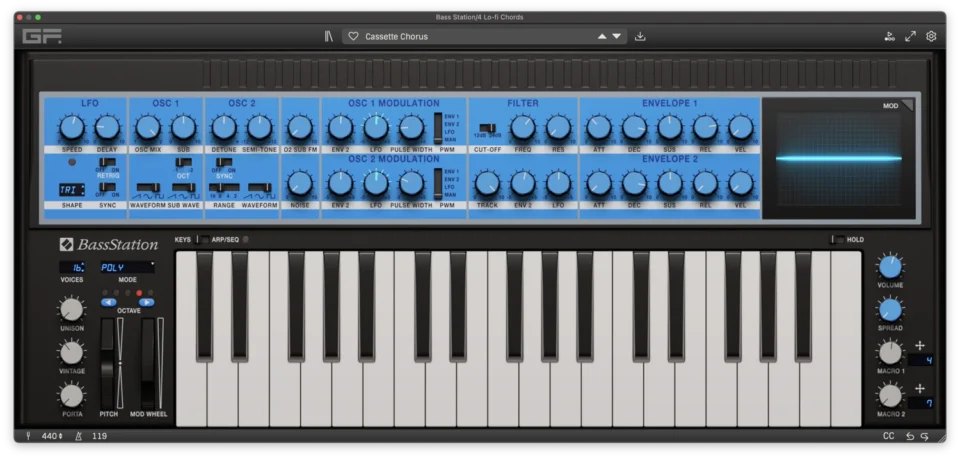Click the Sub Wave selector switch
The width and height of the screenshot is (960, 459).
click(x=184, y=187)
